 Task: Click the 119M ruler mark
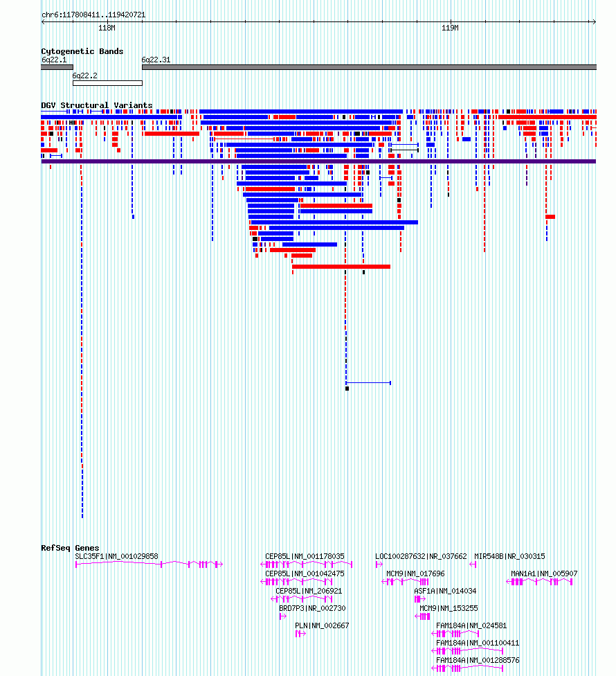(x=450, y=28)
